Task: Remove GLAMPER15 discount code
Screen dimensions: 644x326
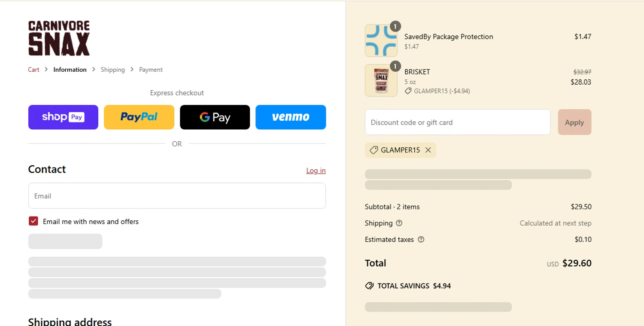Action: pos(428,150)
